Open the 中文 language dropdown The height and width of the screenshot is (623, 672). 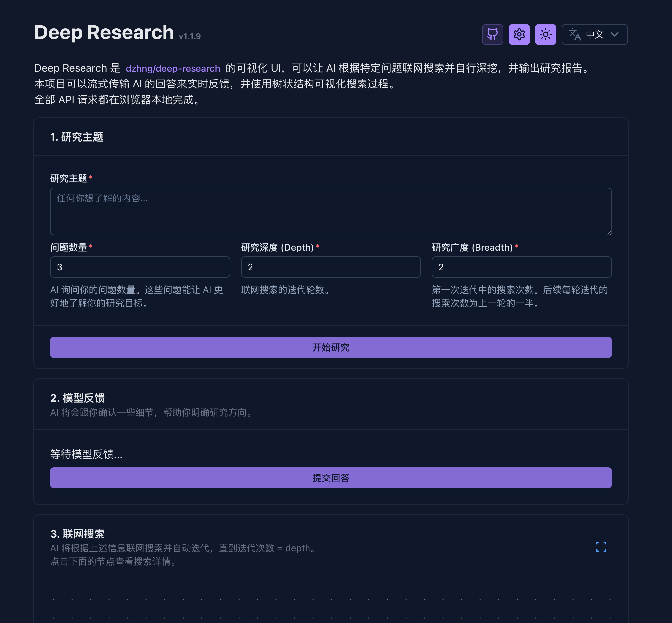tap(594, 34)
